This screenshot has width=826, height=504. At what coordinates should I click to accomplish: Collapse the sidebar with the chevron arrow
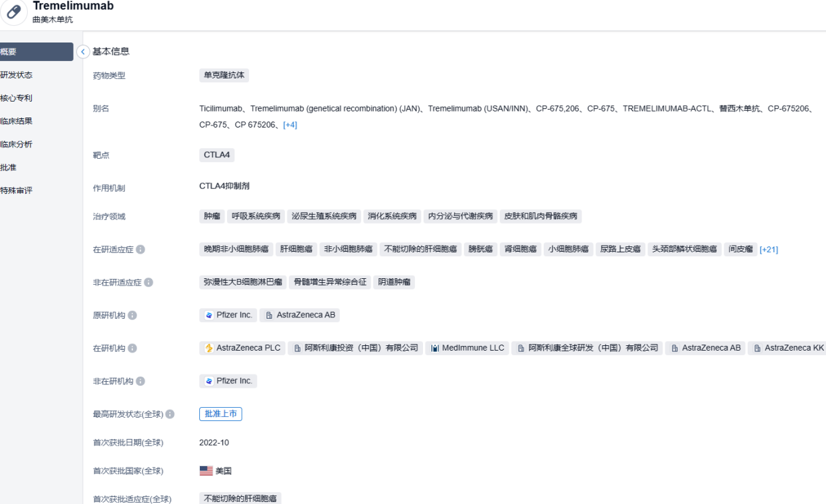pyautogui.click(x=83, y=52)
